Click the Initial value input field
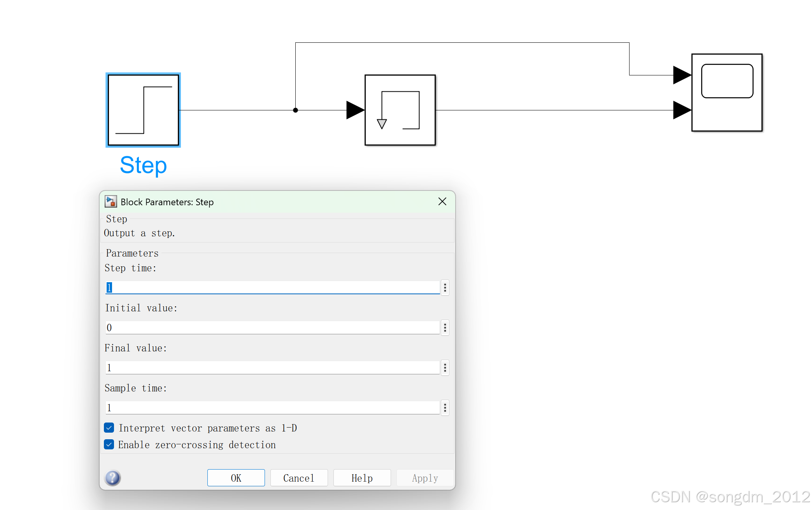The image size is (812, 510). [x=272, y=328]
